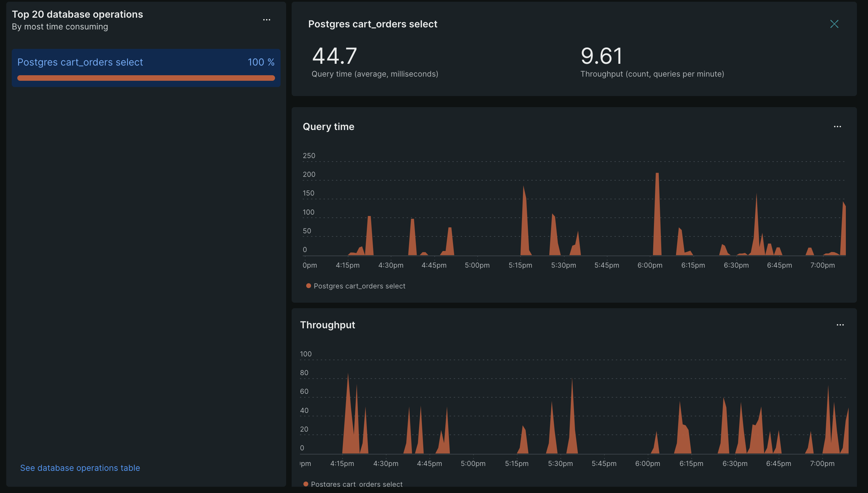The height and width of the screenshot is (493, 868).
Task: Open the Query time chart options menu
Action: tap(837, 127)
